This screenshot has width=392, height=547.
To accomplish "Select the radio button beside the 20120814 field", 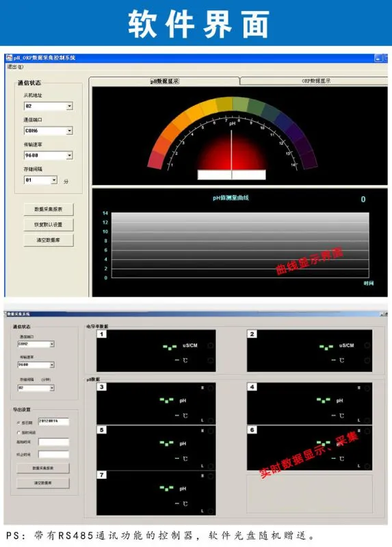I will pos(18,423).
